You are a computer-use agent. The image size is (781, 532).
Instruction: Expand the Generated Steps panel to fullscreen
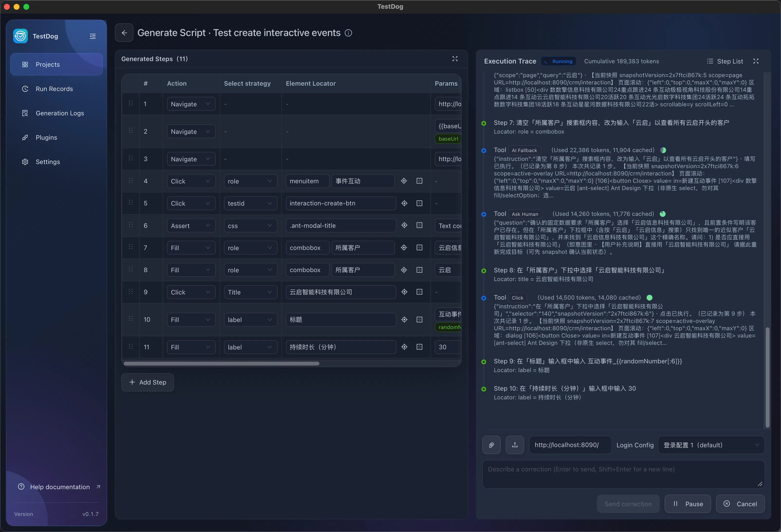455,59
